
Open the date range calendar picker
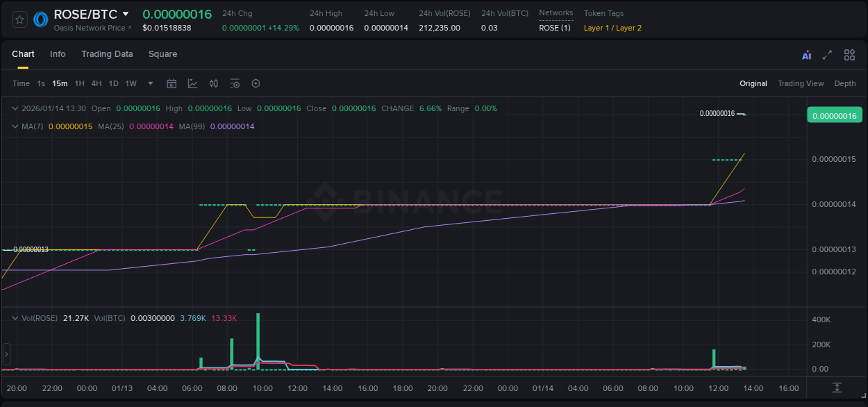tap(172, 83)
